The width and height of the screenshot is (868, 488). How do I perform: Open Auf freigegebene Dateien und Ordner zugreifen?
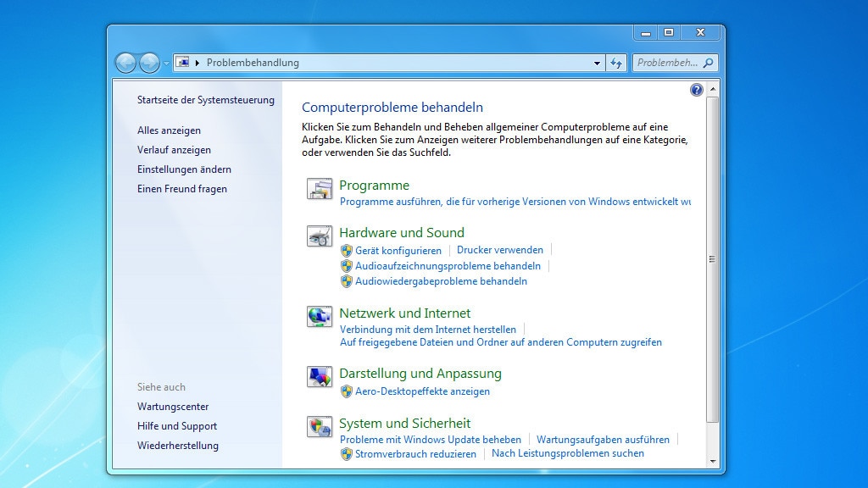click(501, 342)
